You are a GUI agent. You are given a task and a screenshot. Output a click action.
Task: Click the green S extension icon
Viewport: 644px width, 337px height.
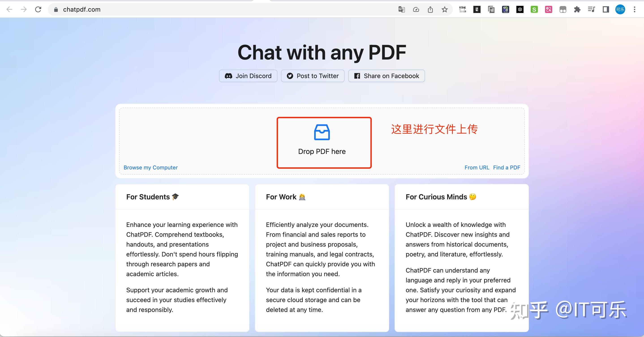pos(534,9)
